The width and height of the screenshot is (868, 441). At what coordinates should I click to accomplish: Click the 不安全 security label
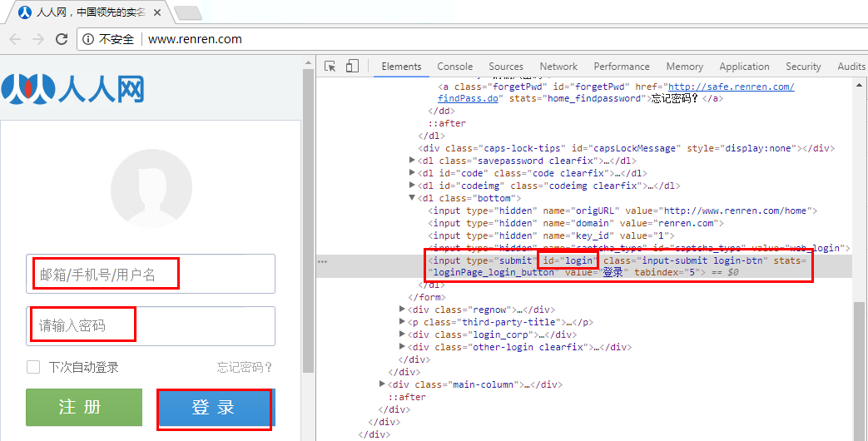117,39
